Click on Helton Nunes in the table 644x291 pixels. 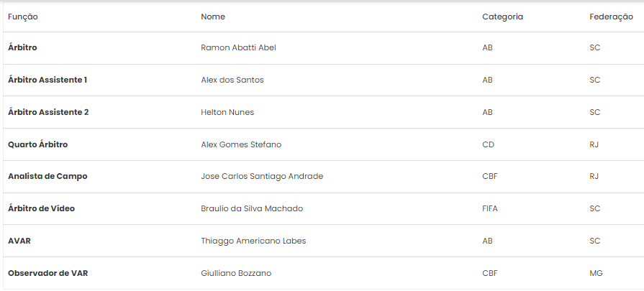[x=227, y=112]
